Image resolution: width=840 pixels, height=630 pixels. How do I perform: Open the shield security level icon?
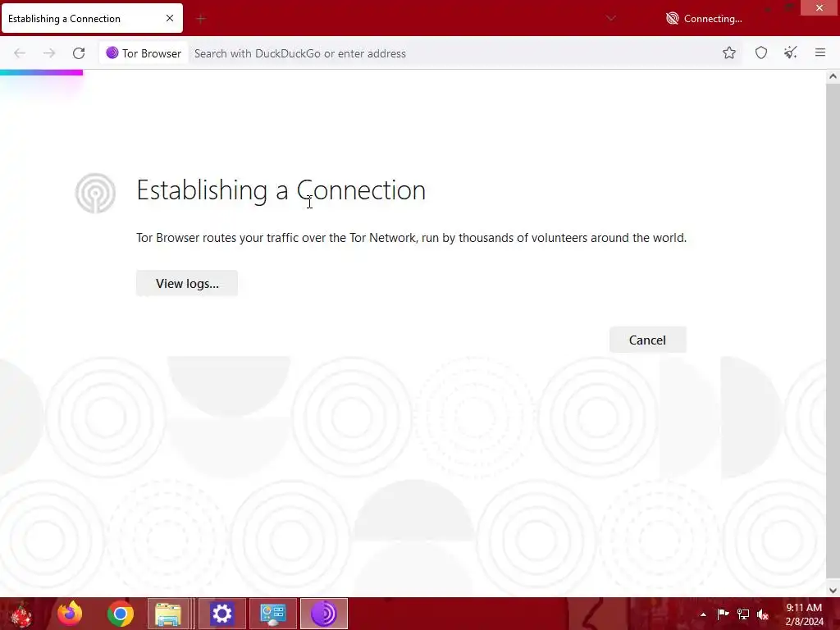[x=760, y=52]
